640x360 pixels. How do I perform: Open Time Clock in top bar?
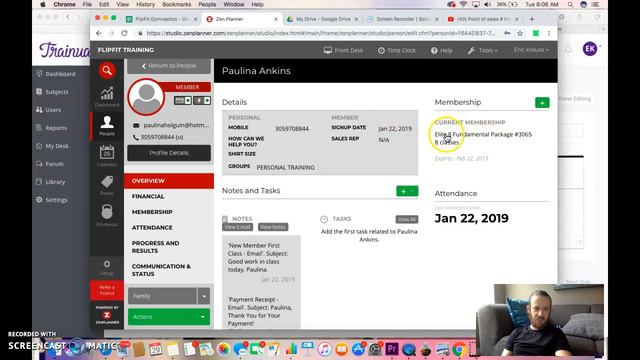coord(397,50)
